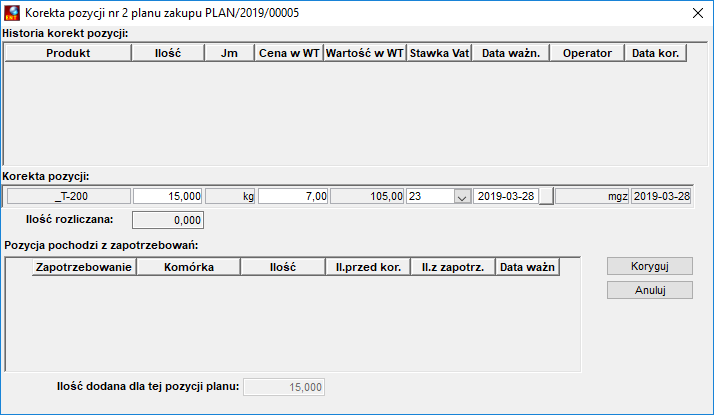Screen dimensions: 714x415
Task: Click the Data kor. column header
Action: pos(655,53)
